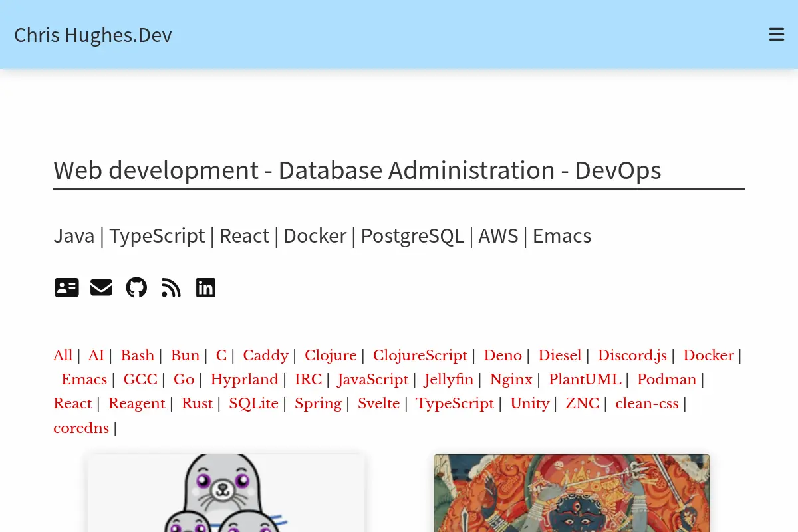This screenshot has height=532, width=798.
Task: Open the seal cartoon post thumbnail
Action: point(226,493)
